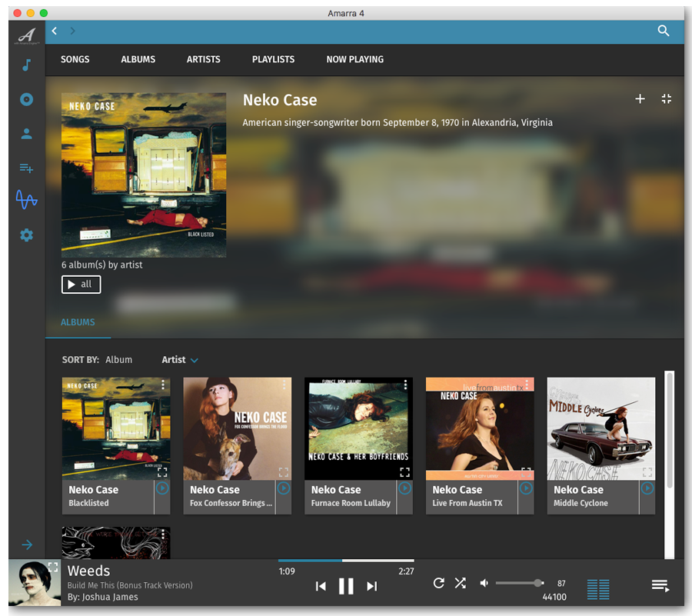This screenshot has height=616, width=692.
Task: Switch to the PLAYLISTS tab
Action: point(273,59)
